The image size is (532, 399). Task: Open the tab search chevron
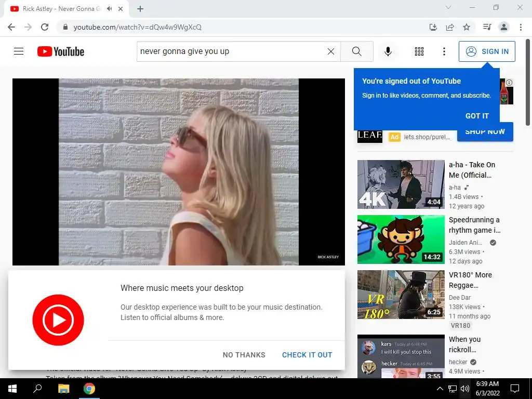coord(448,7)
